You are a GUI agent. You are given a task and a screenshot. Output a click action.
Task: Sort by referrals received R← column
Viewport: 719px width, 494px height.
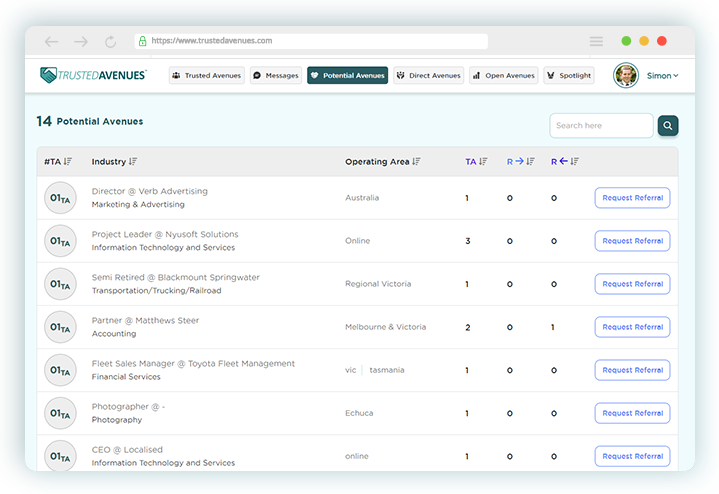coord(575,161)
